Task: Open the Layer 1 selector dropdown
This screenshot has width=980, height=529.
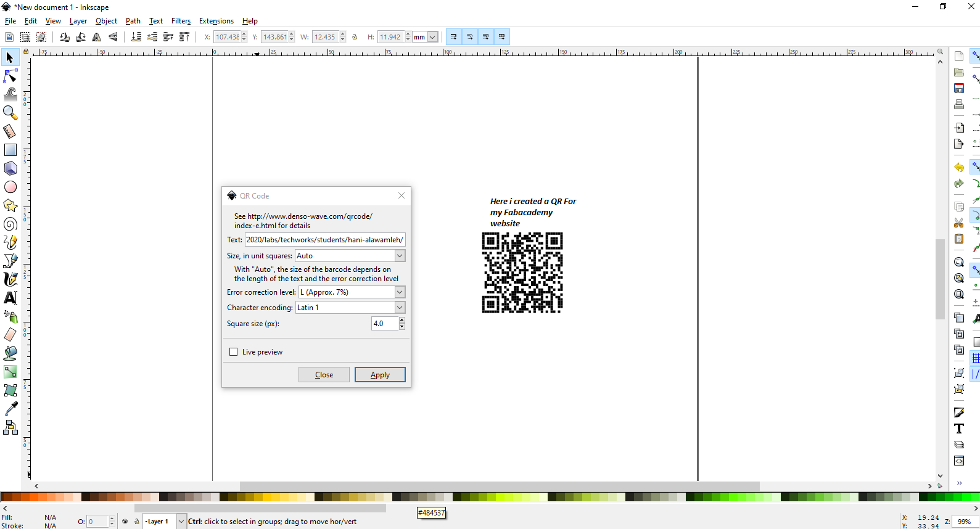Action: click(181, 522)
